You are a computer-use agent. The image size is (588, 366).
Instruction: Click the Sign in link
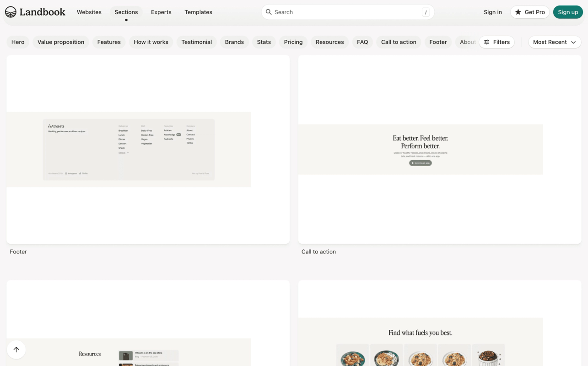(x=493, y=12)
